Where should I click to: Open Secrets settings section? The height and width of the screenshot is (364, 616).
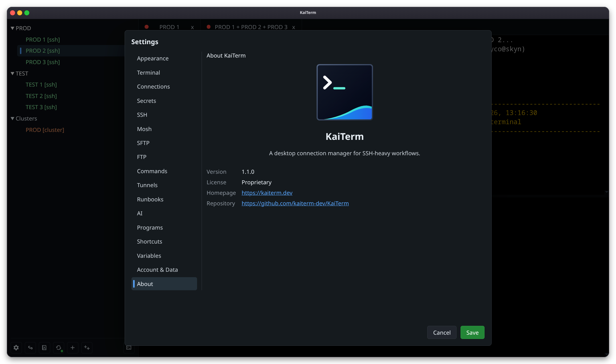tap(164, 101)
